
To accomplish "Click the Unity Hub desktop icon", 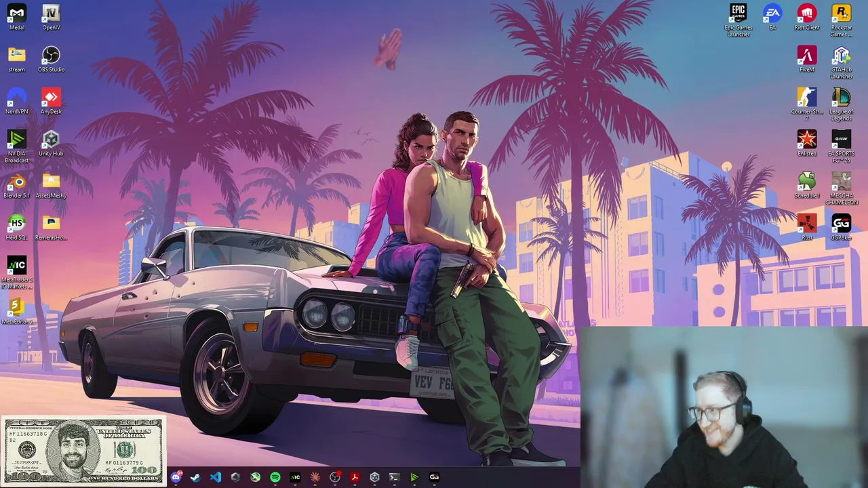I will click(x=51, y=144).
